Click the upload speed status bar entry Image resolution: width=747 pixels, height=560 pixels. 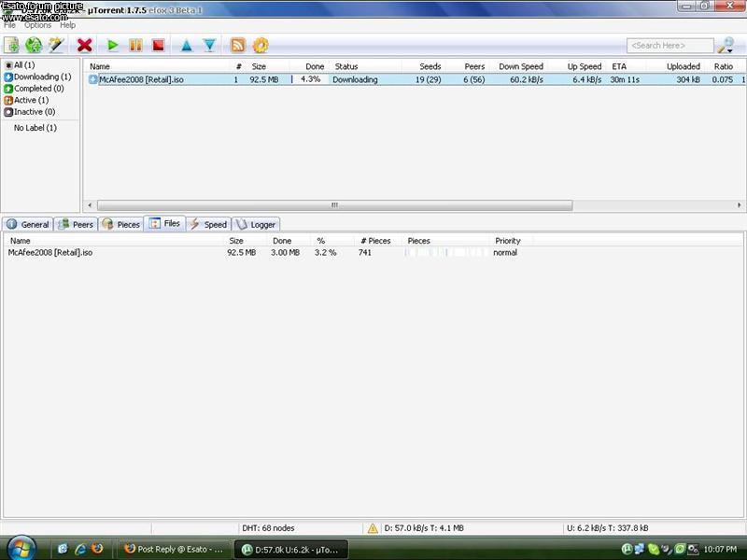608,528
